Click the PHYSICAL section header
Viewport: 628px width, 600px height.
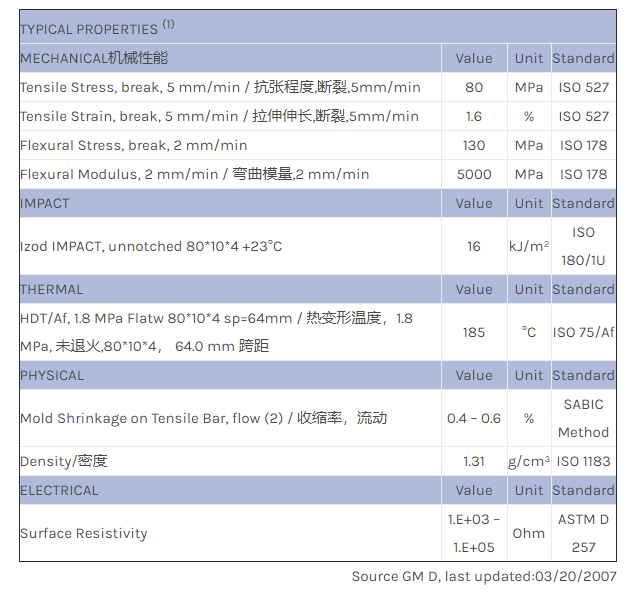(x=52, y=375)
